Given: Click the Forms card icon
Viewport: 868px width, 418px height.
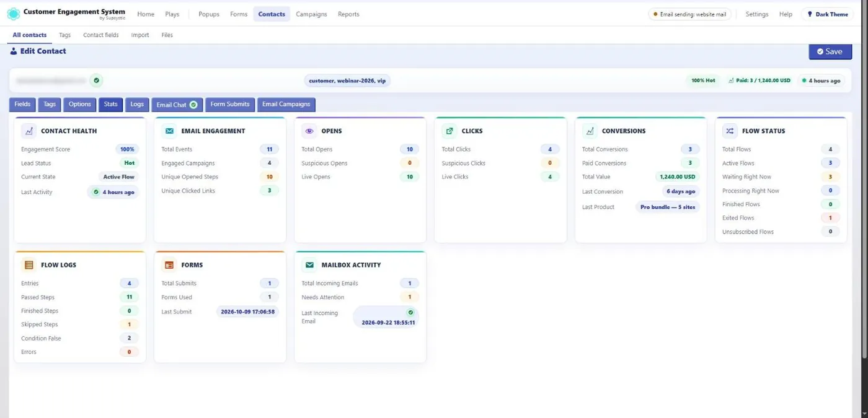Looking at the screenshot, I should pos(169,264).
